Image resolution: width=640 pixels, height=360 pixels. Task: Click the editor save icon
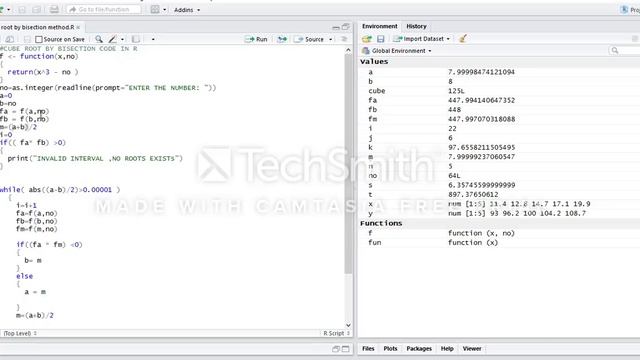(27, 39)
